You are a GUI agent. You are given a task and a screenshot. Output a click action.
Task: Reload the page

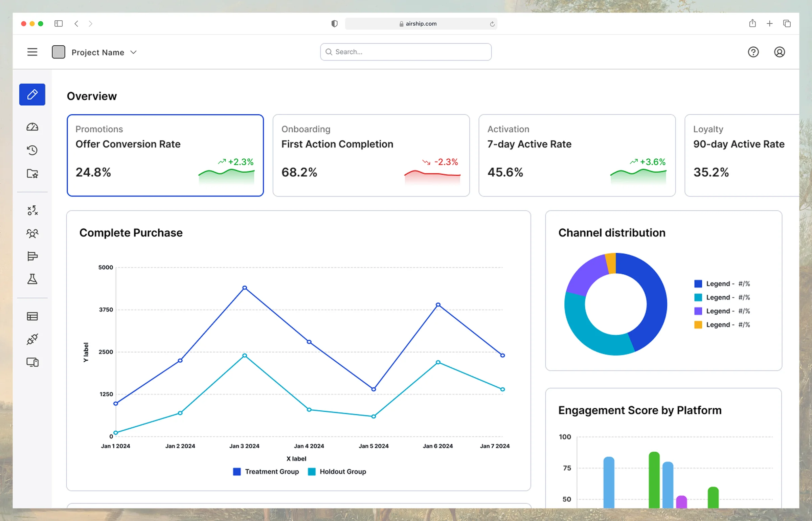tap(492, 24)
